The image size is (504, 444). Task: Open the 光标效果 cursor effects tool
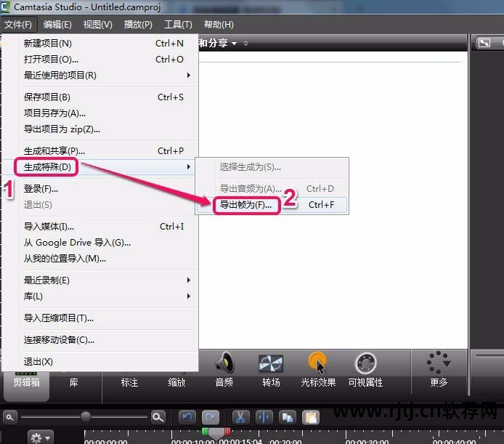pos(318,370)
